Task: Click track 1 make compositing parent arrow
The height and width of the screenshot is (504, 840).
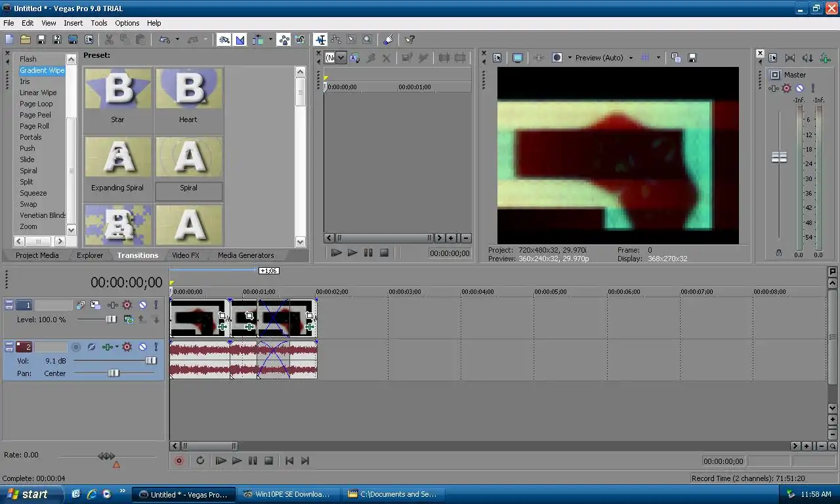Action: [142, 320]
